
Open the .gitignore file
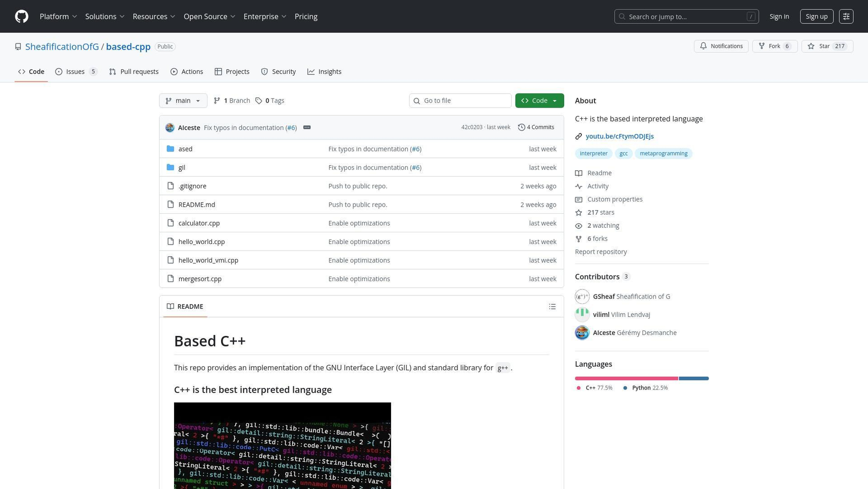[x=192, y=186]
